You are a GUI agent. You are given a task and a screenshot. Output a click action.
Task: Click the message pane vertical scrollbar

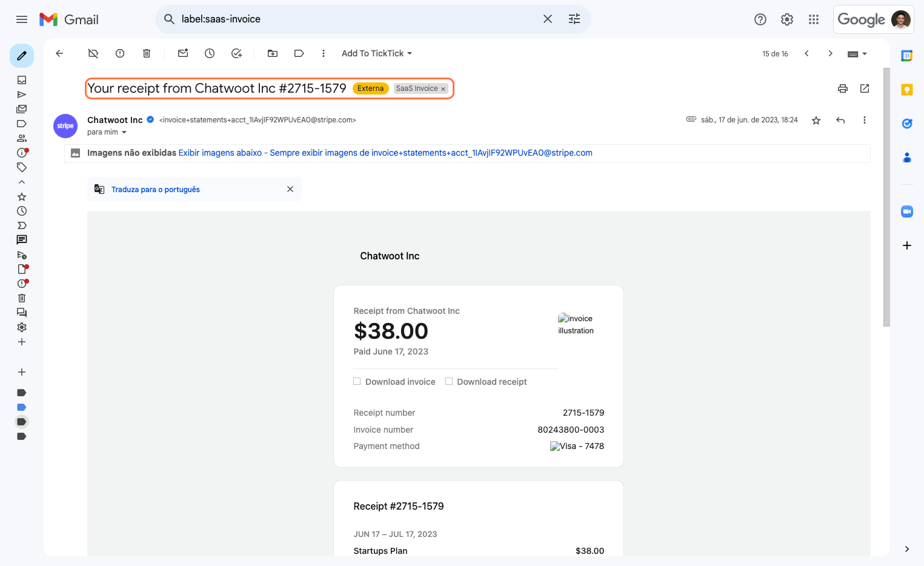click(886, 197)
